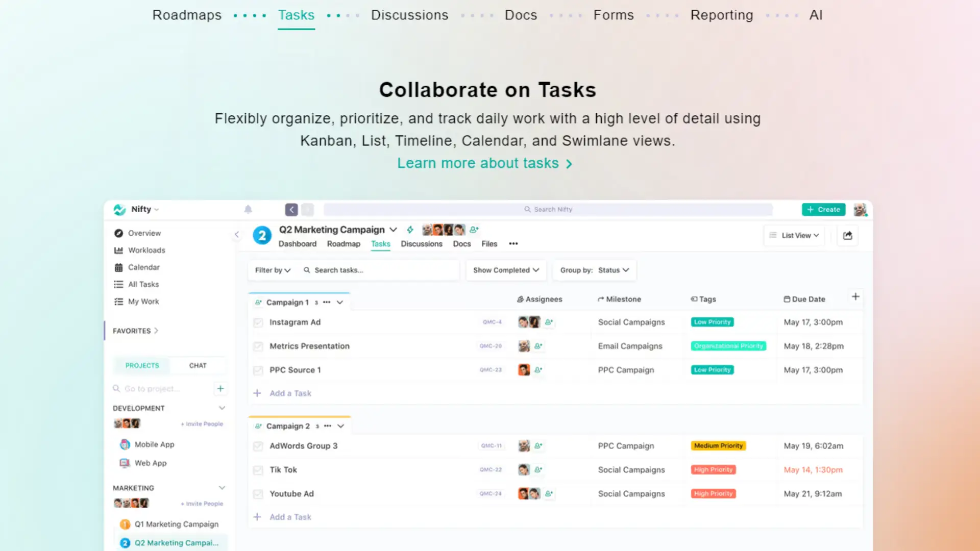Open the Show Completed dropdown
Screen dimensions: 980x551
506,270
